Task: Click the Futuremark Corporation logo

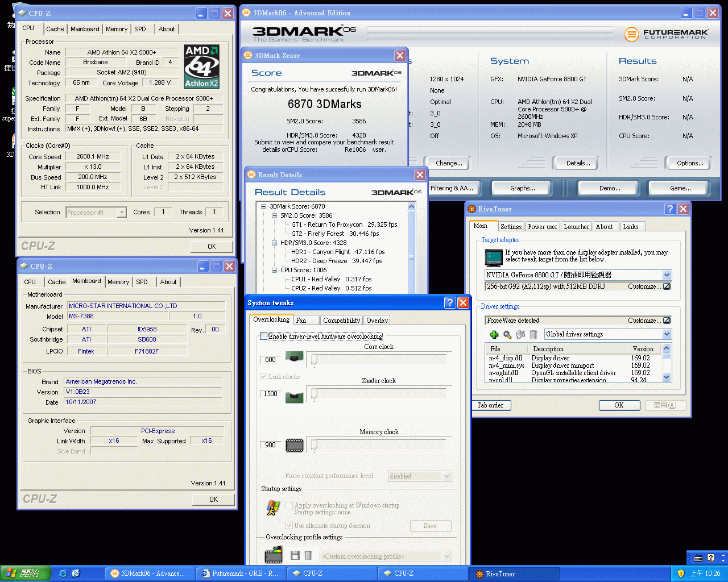Action: (x=666, y=34)
